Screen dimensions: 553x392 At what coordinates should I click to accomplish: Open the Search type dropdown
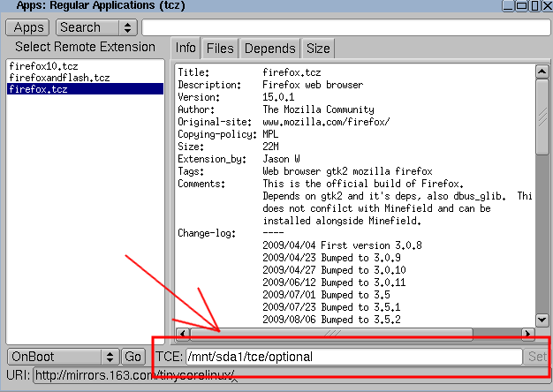[96, 27]
